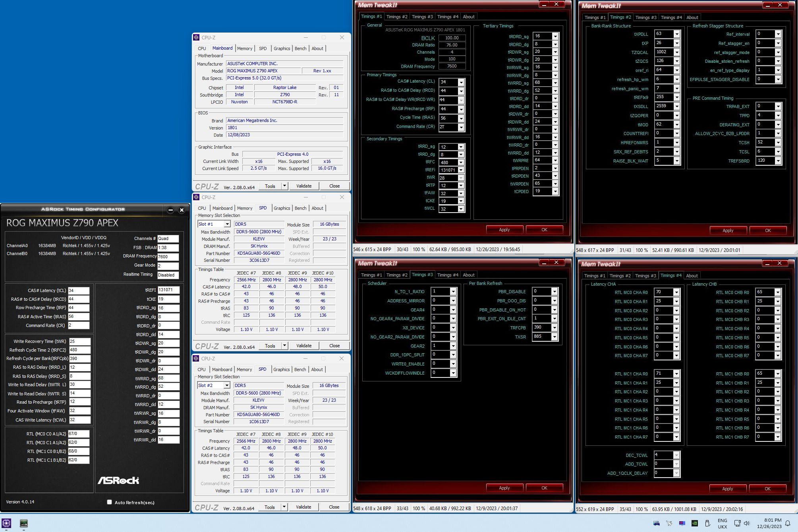Expand Command Rate (CR) dropdown in MemTweakIt
This screenshot has height=532, width=798.
(x=461, y=127)
